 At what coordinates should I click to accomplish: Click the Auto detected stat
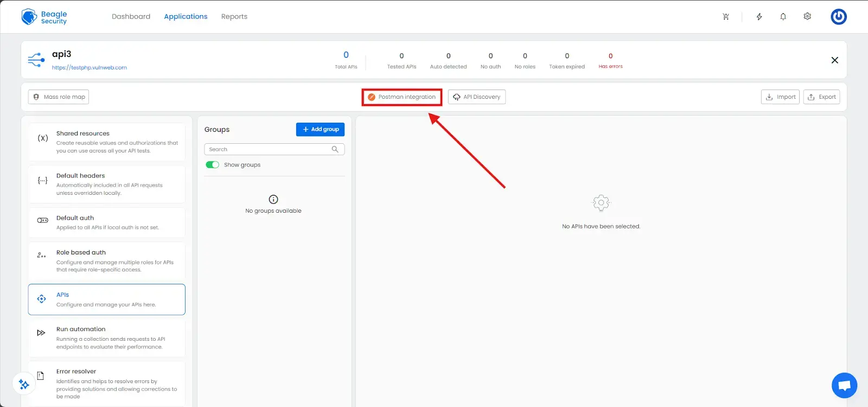click(448, 61)
